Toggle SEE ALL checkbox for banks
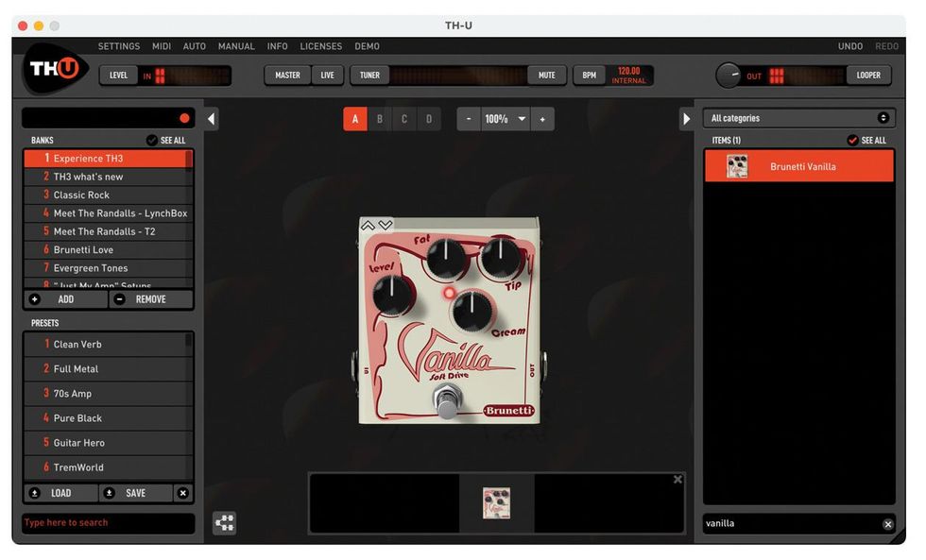The height and width of the screenshot is (560, 926). click(152, 141)
